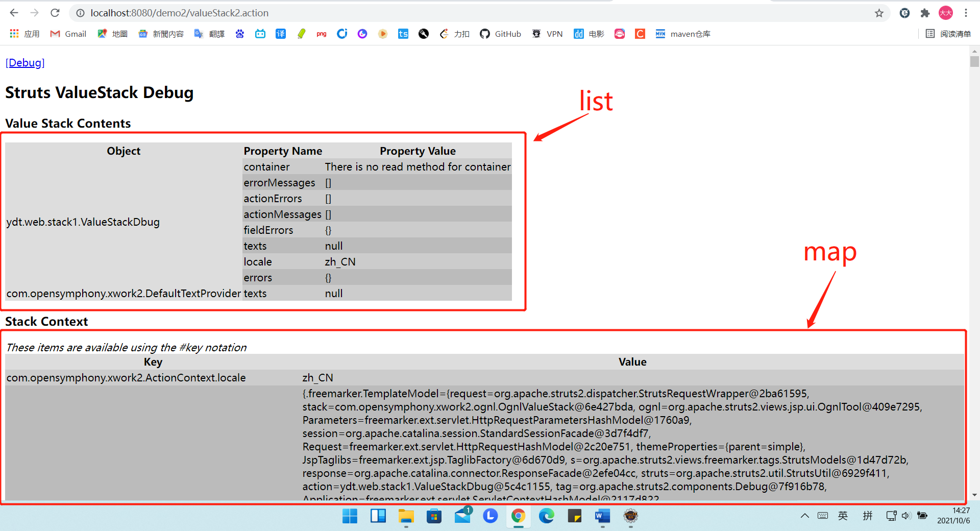Open Microsoft Store from the taskbar

tap(434, 516)
